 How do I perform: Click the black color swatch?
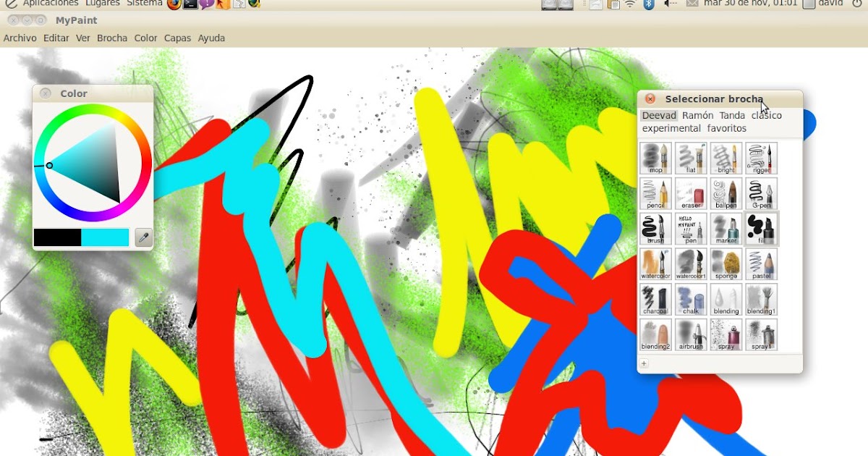click(x=56, y=237)
